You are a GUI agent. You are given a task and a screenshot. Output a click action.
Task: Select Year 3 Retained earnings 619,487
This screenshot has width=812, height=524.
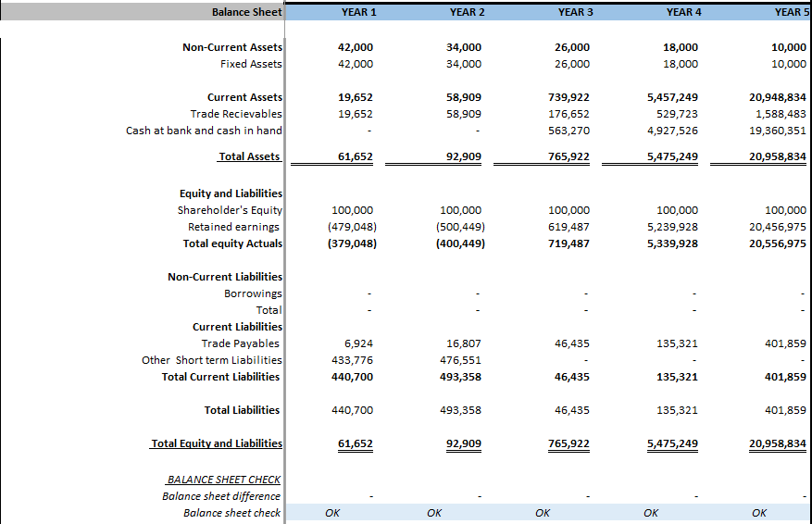point(568,226)
